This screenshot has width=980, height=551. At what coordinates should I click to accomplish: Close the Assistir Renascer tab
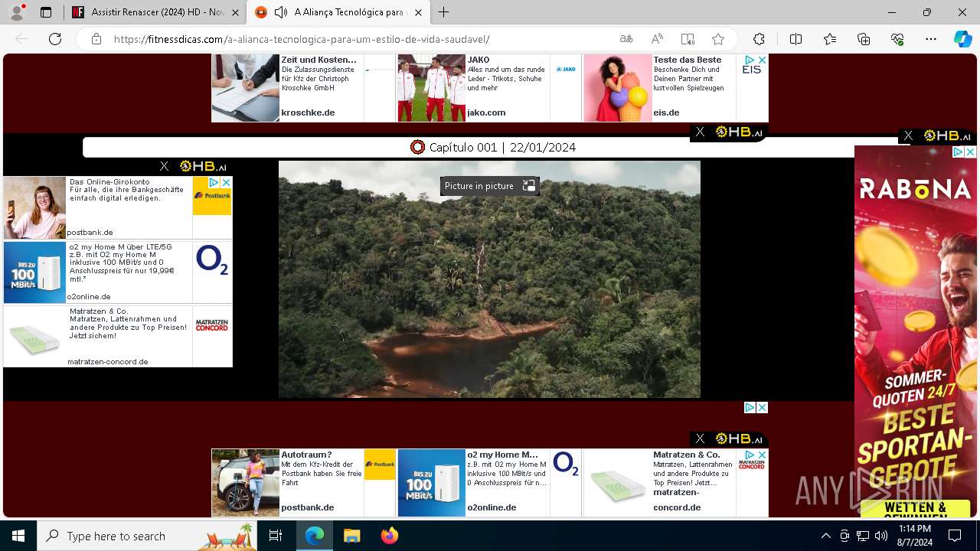click(x=234, y=12)
